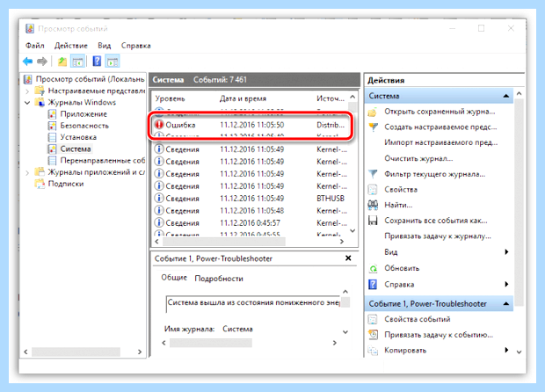Switch to the Общие tab

tap(174, 278)
